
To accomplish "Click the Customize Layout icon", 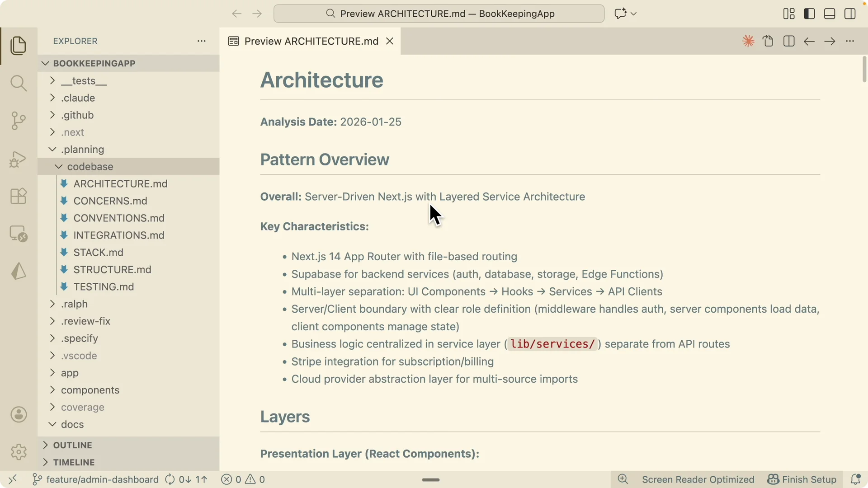I will tap(789, 14).
